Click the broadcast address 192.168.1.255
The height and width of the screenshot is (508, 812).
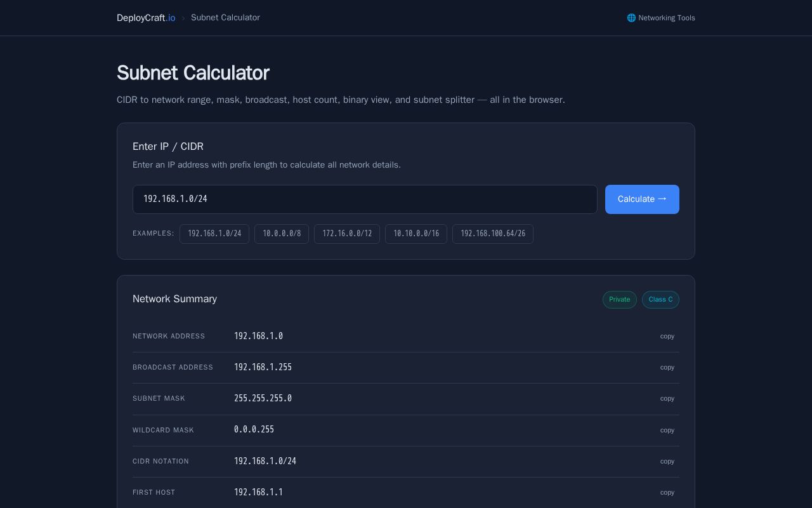pyautogui.click(x=263, y=367)
